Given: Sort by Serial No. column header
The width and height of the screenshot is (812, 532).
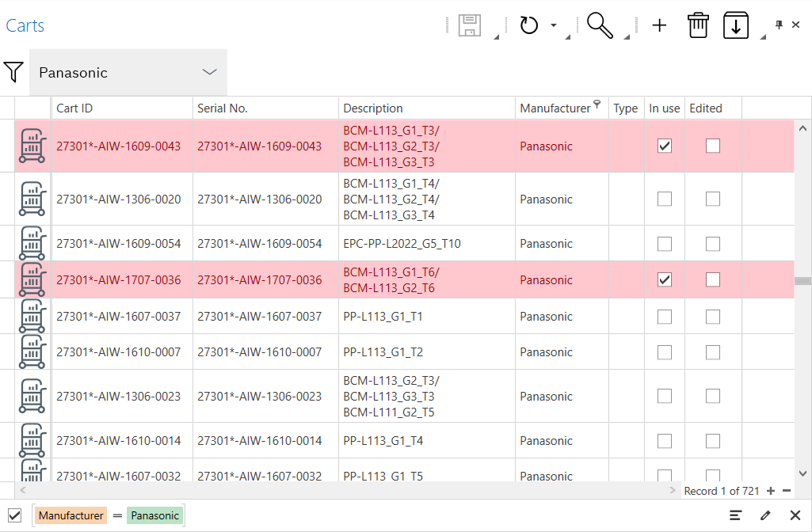Looking at the screenshot, I should click(265, 108).
